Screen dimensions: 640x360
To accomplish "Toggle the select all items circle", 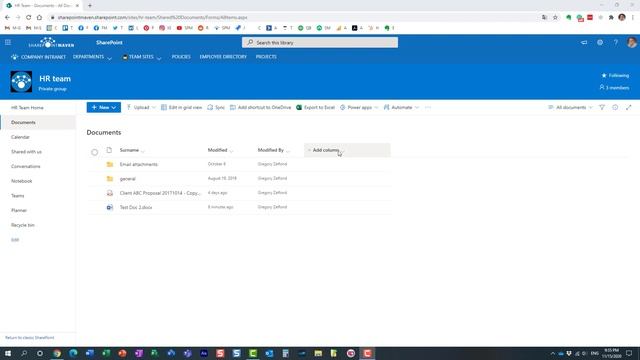I will tap(94, 152).
